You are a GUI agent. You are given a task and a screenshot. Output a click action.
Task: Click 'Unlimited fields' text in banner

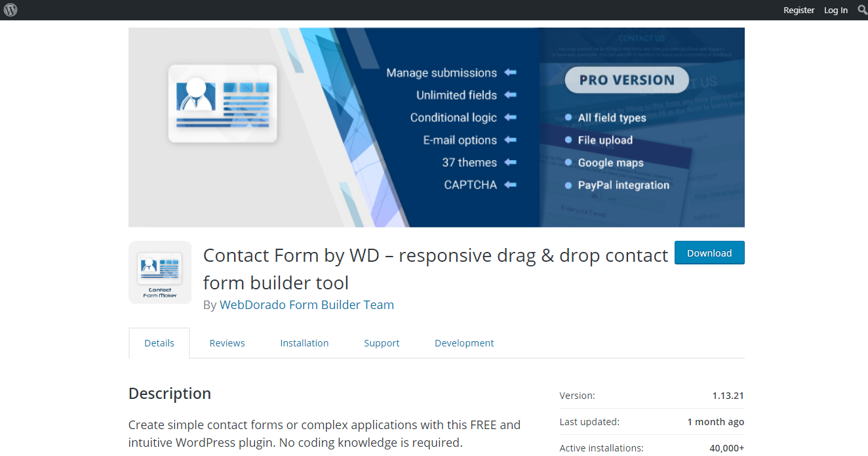457,95
